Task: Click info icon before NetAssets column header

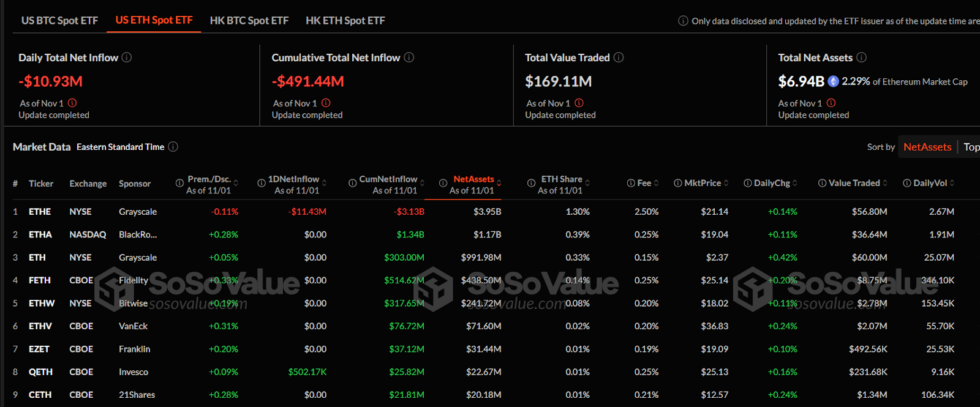Action: pyautogui.click(x=443, y=183)
